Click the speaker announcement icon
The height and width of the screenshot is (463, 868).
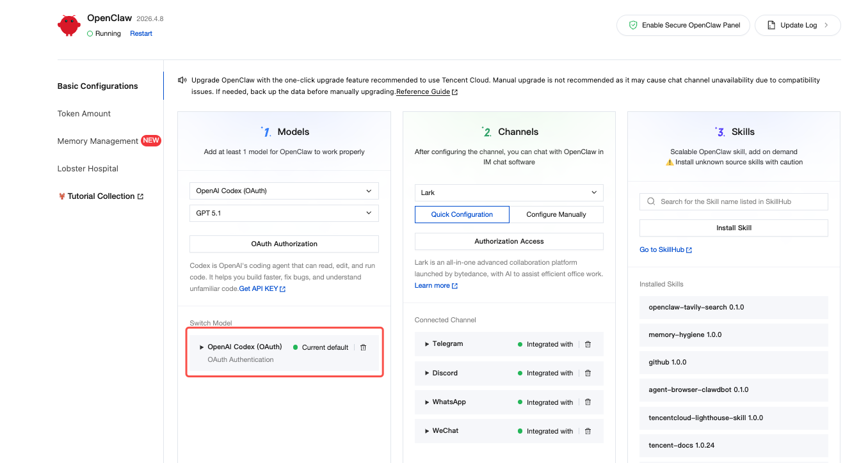pyautogui.click(x=182, y=81)
